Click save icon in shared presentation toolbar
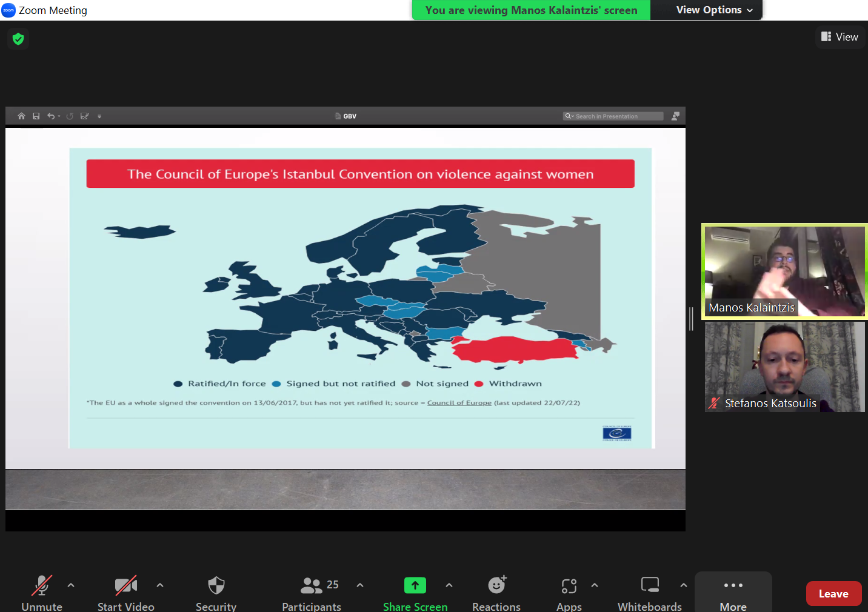Viewport: 868px width, 612px height. click(36, 116)
